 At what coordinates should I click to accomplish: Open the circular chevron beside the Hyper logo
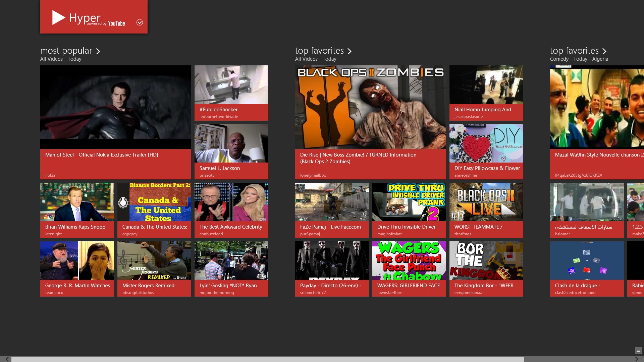(140, 22)
